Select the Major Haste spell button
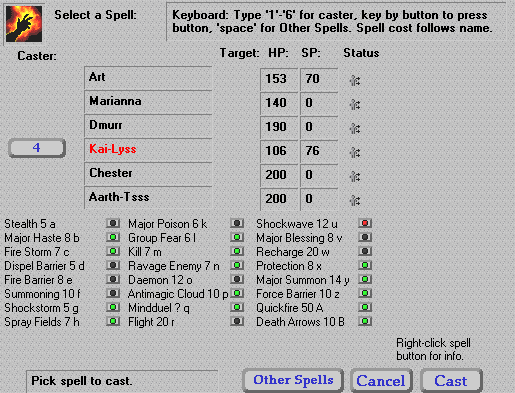This screenshot has height=393, width=515. coord(113,237)
